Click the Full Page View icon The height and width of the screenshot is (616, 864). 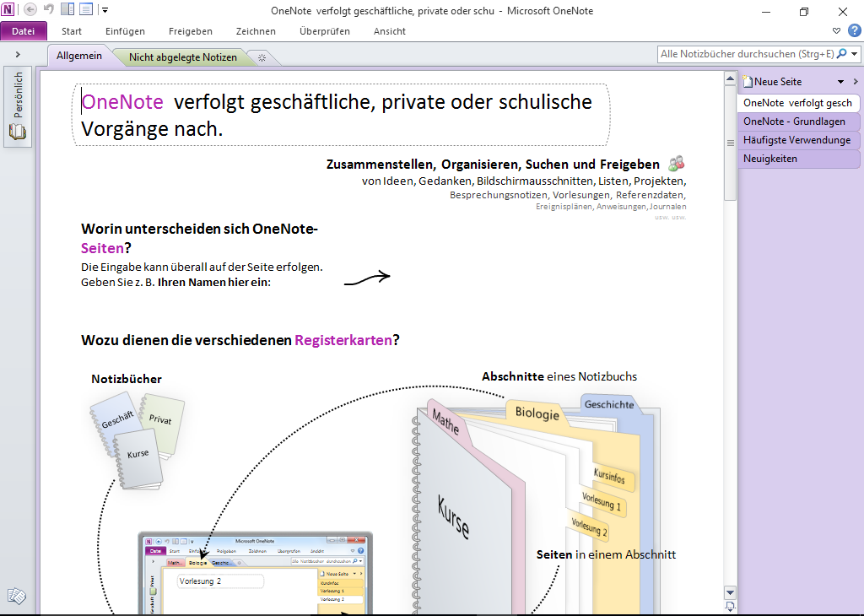pos(86,10)
